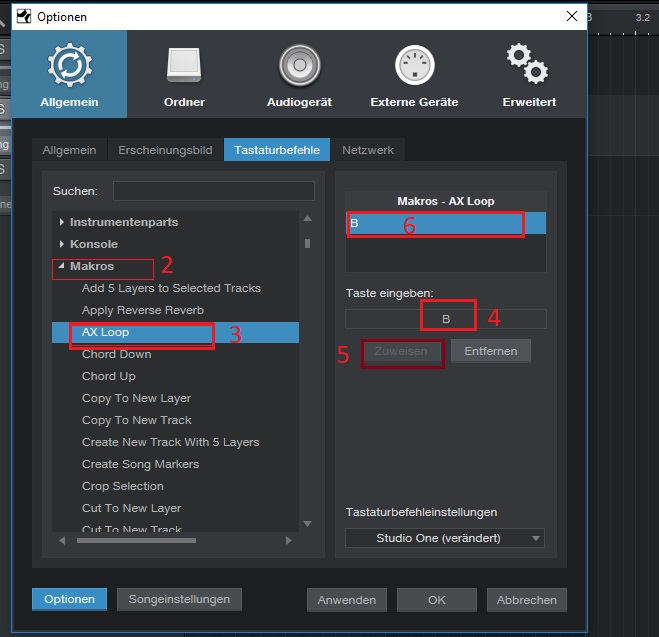
Task: Select the assigned key B entry
Action: pyautogui.click(x=445, y=223)
